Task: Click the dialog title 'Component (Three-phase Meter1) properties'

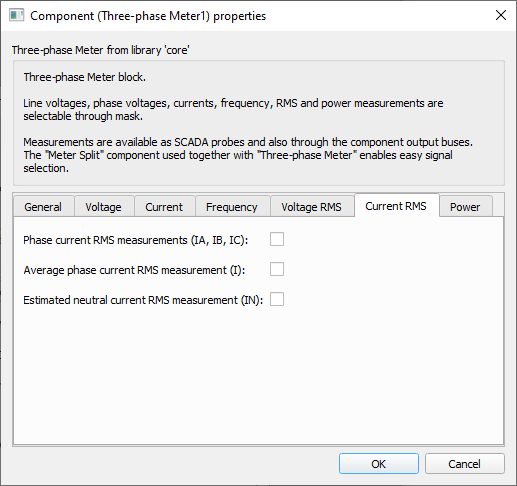Action: [x=148, y=16]
